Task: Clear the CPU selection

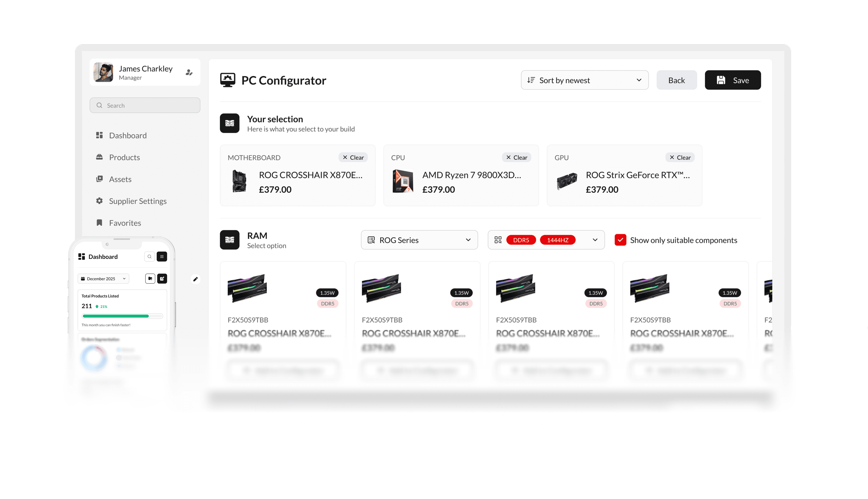Action: [516, 157]
